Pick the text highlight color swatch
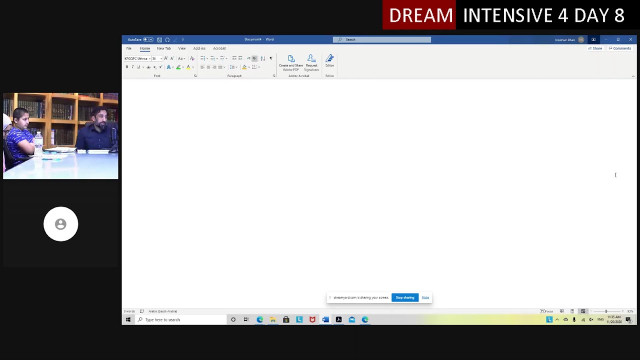640x360 pixels. (178, 67)
